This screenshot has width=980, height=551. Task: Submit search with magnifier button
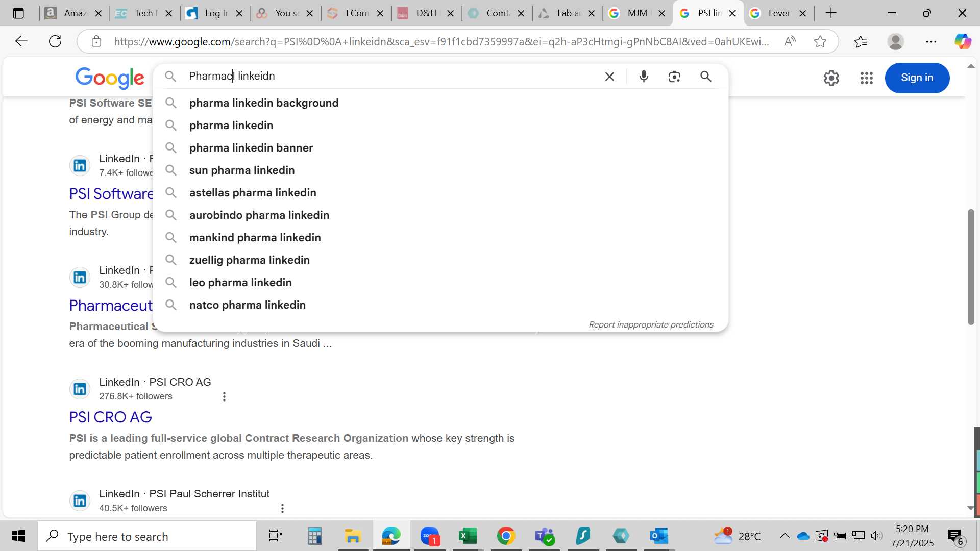pos(706,77)
